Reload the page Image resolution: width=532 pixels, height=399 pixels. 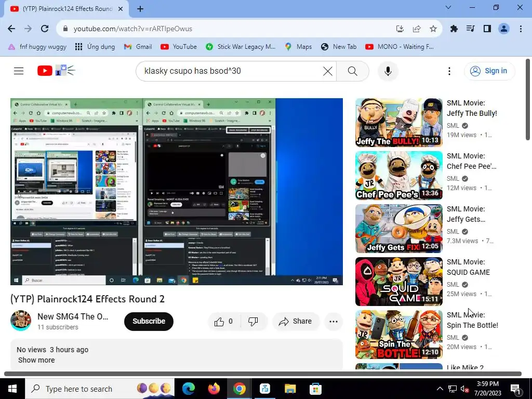[45, 29]
